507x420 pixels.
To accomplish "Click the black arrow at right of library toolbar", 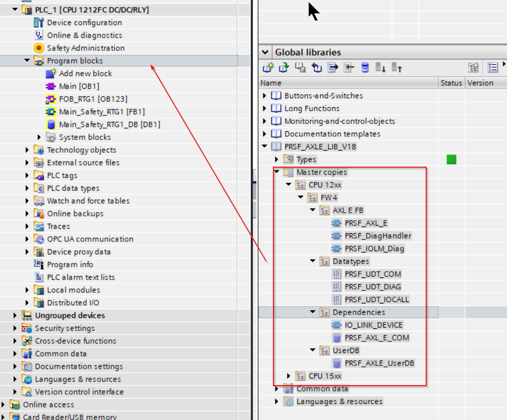I will coord(504,64).
